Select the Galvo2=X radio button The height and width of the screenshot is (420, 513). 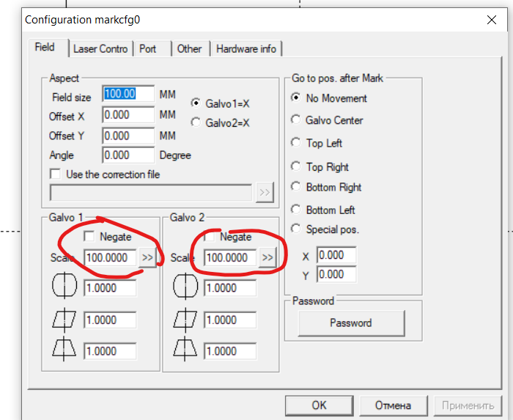click(196, 122)
